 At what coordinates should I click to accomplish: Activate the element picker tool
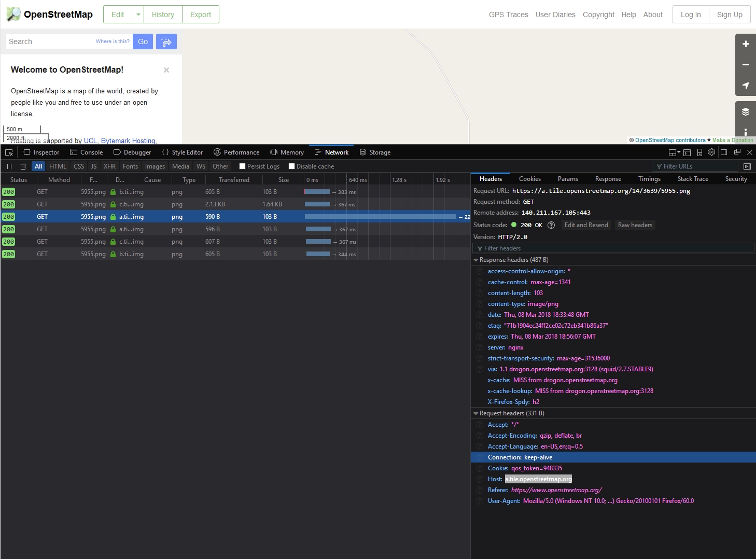pyautogui.click(x=9, y=152)
